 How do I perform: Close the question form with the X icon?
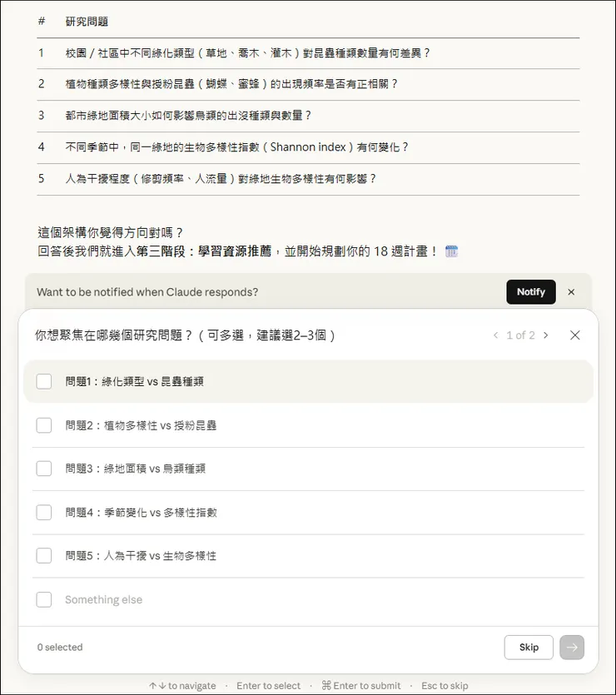[574, 335]
